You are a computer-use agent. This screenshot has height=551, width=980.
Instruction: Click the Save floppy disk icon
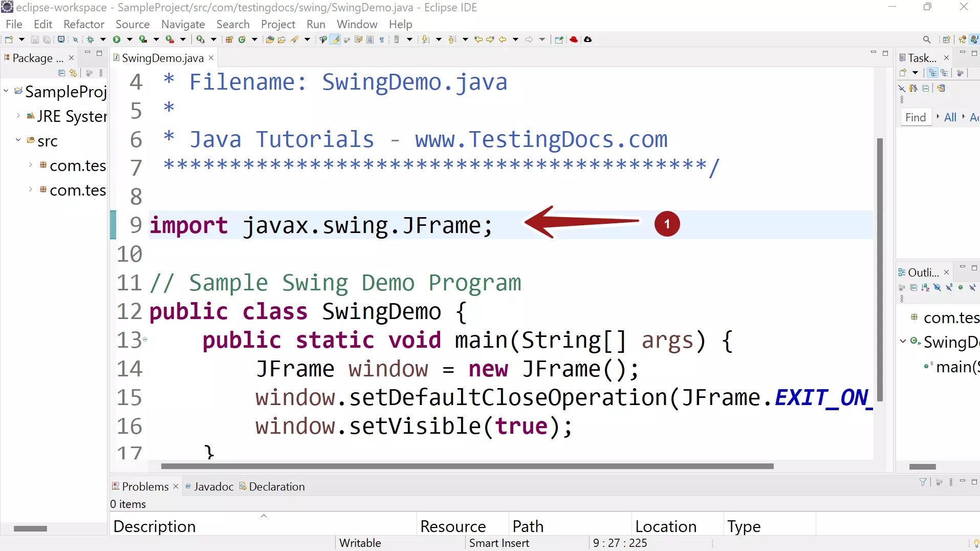tap(35, 39)
